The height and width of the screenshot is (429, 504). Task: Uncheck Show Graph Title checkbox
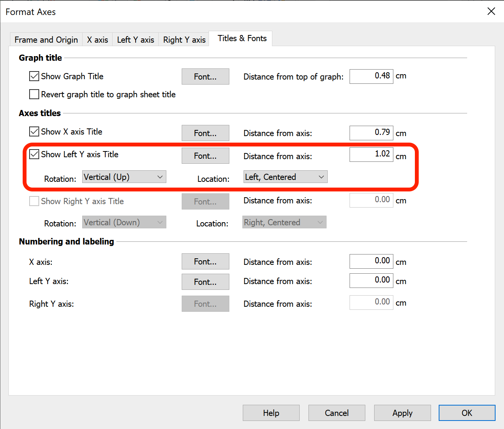pyautogui.click(x=34, y=76)
